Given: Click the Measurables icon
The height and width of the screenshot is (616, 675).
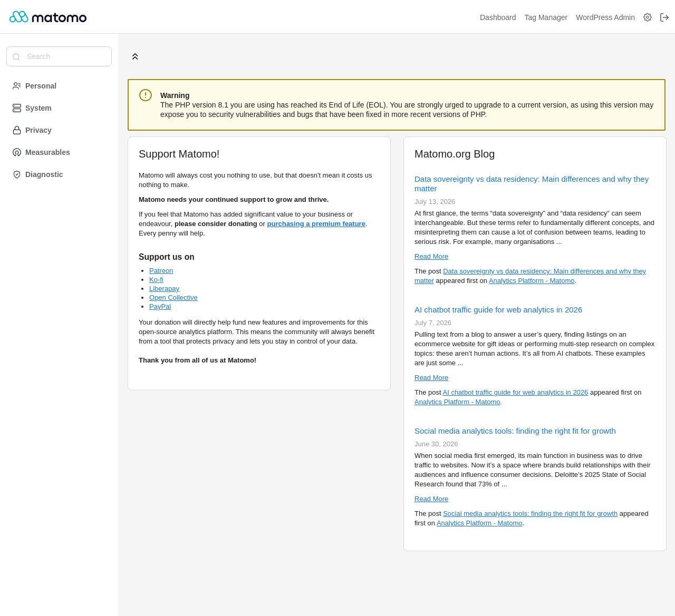Looking at the screenshot, I should tap(17, 152).
